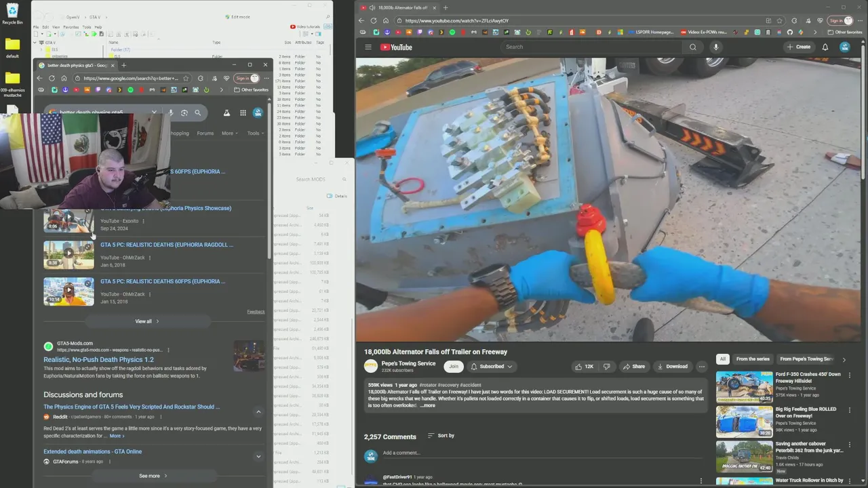The image size is (868, 488).
Task: Select the All recommendations chip
Action: (x=723, y=359)
